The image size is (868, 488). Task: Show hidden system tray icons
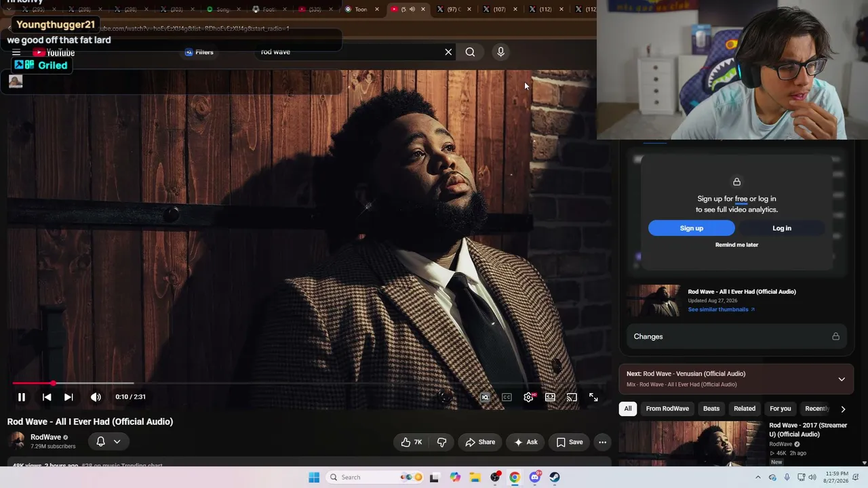tap(758, 477)
